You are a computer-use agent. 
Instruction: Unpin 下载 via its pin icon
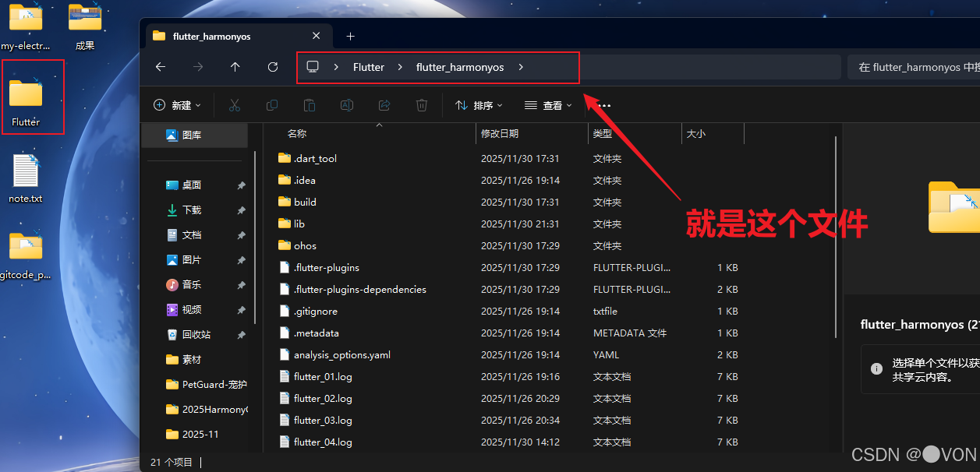pos(241,210)
